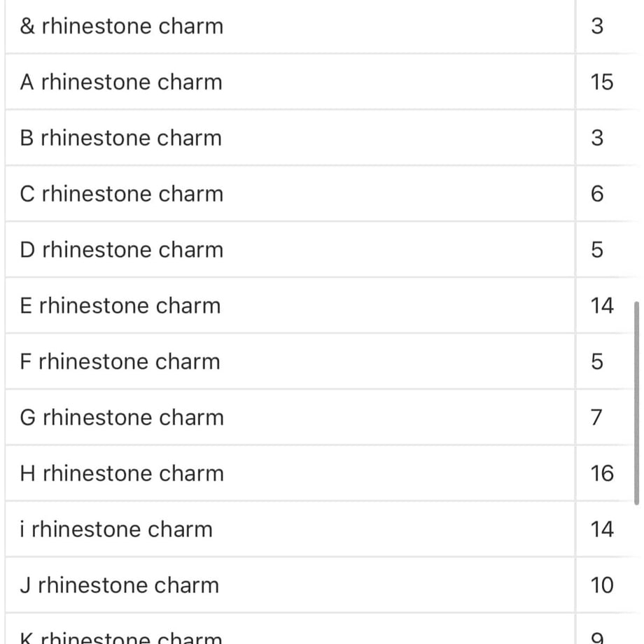
Task: Click the 'F rhinestone charm' entry
Action: click(290, 361)
